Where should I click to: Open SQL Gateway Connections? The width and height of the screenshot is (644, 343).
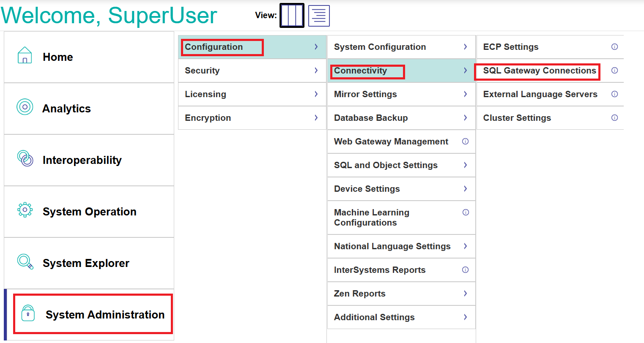pos(540,71)
